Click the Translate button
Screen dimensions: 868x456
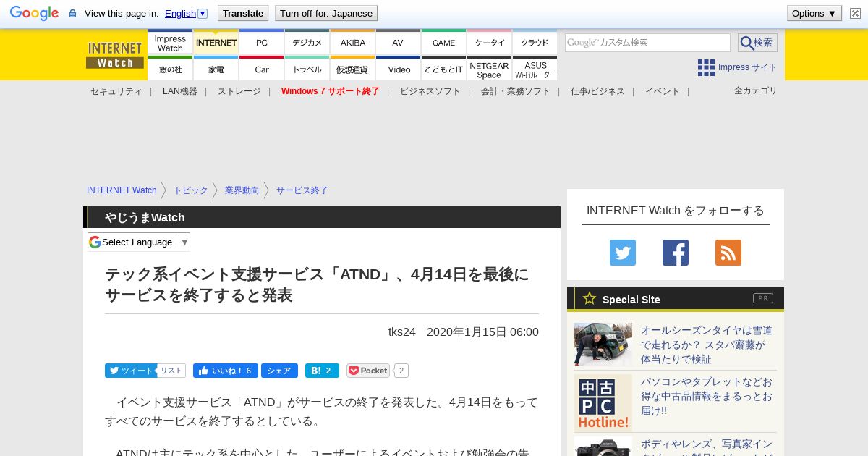242,13
